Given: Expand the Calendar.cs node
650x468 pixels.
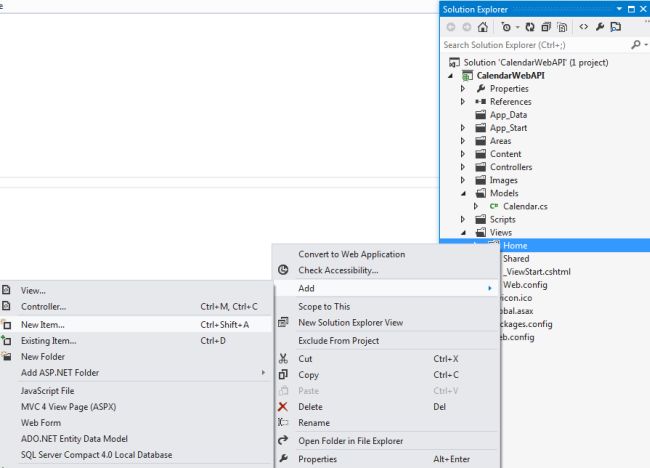Looking at the screenshot, I should (x=476, y=206).
